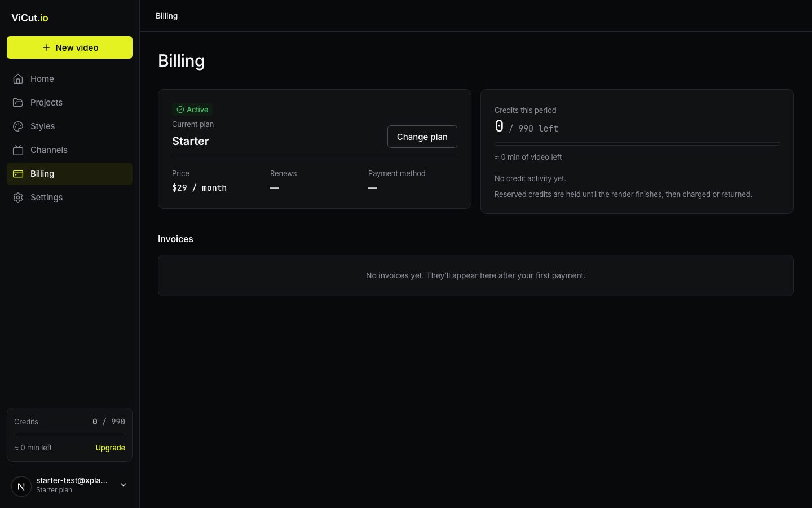The height and width of the screenshot is (508, 812).
Task: Click the Billing breadcrumb in header
Action: click(167, 16)
